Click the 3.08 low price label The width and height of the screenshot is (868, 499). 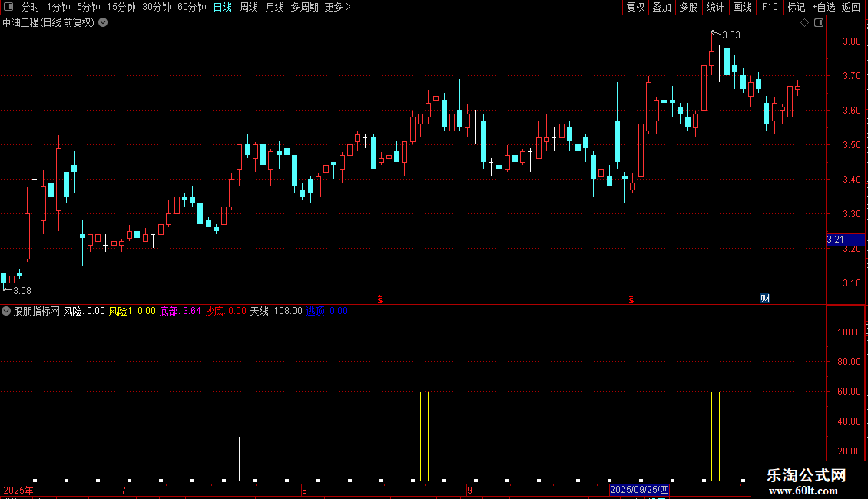22,291
